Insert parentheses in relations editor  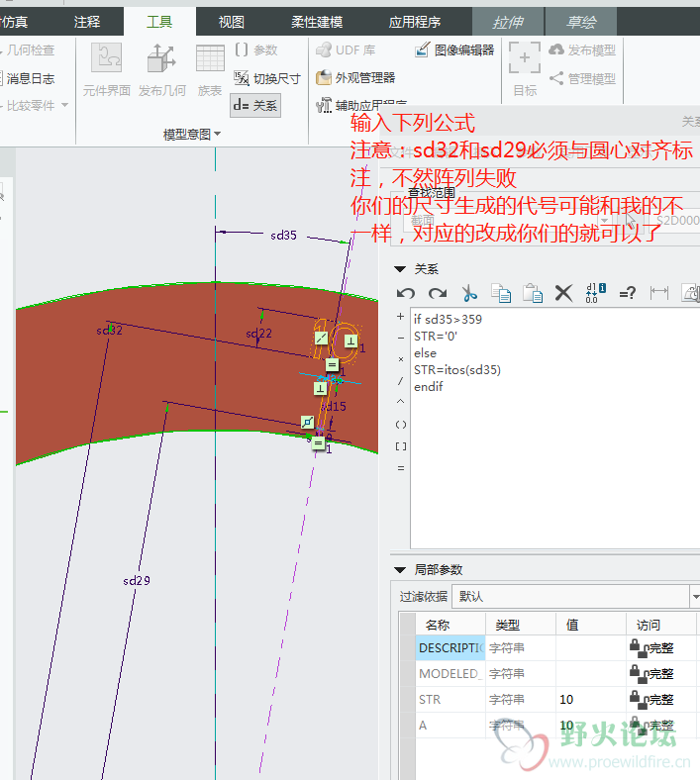pyautogui.click(x=401, y=425)
